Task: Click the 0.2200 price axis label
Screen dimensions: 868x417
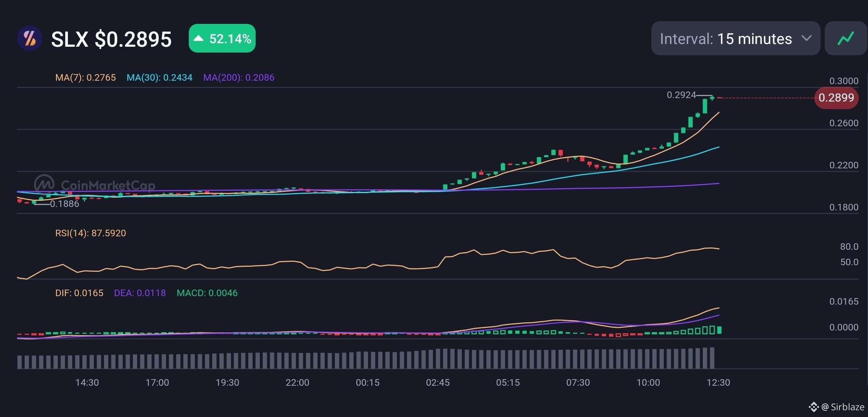Action: tap(844, 165)
